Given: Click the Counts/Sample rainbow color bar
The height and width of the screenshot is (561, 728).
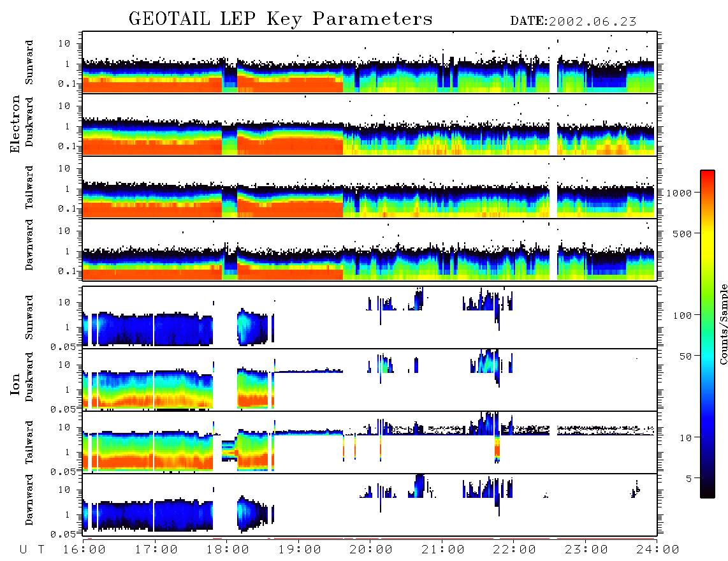Looking at the screenshot, I should [707, 334].
